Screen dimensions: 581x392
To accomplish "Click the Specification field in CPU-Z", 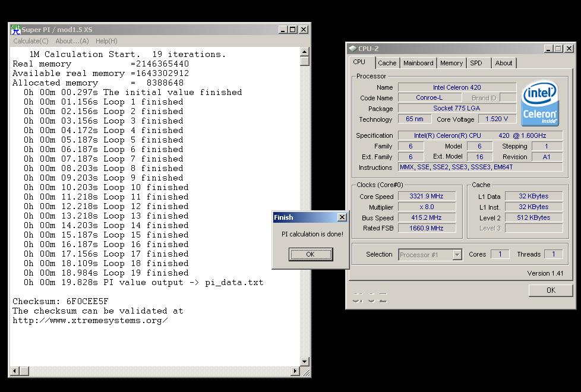I will 480,135.
